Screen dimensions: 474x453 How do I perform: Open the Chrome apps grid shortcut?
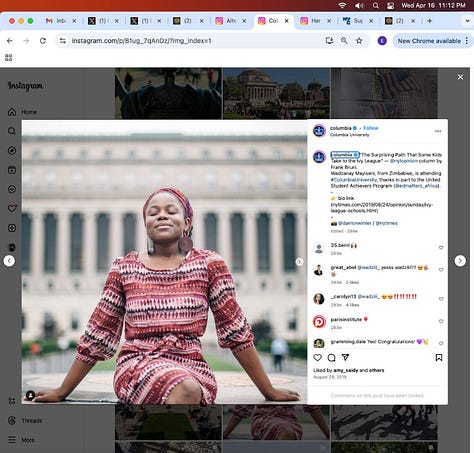[9, 58]
